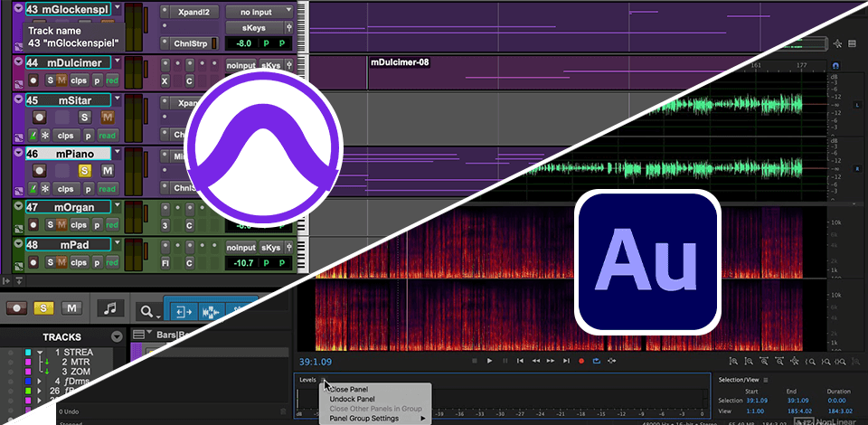Screen dimensions: 868x425
Task: Click the first zoom-in icon in Audition zoom bar
Action: [733, 361]
